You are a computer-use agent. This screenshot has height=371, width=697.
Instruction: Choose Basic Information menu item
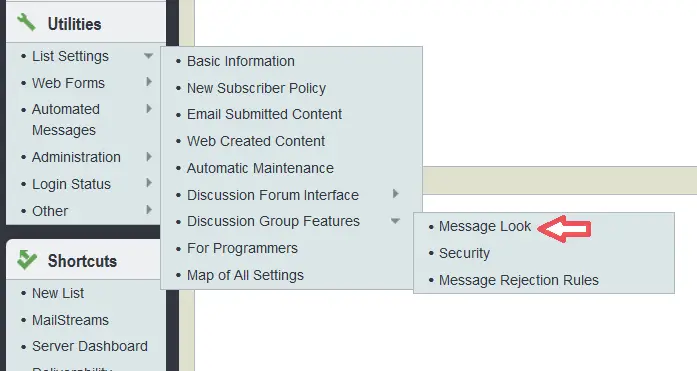240,61
